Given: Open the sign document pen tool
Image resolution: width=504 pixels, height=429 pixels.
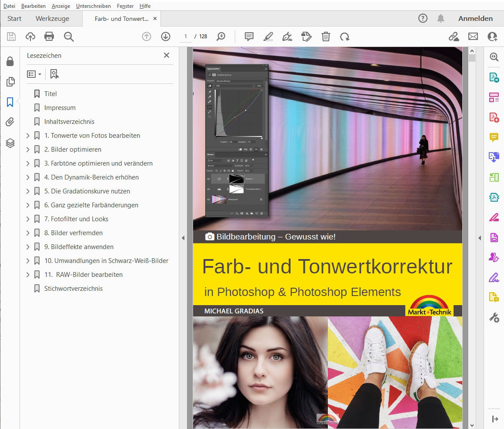Looking at the screenshot, I should [287, 37].
